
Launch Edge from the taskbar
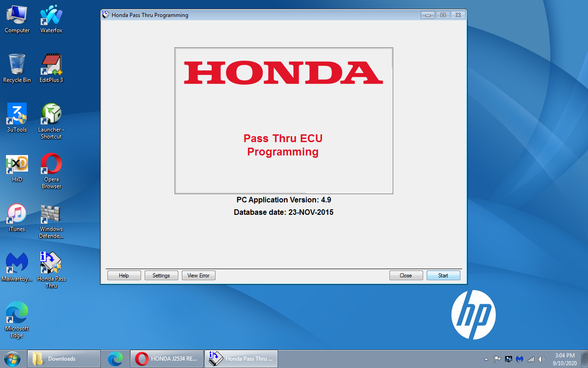pos(115,359)
